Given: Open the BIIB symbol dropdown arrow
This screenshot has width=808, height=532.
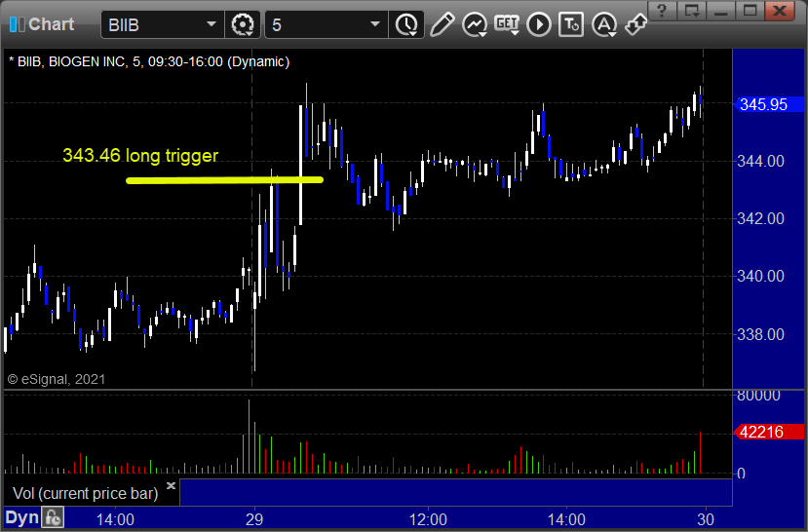Looking at the screenshot, I should [212, 24].
